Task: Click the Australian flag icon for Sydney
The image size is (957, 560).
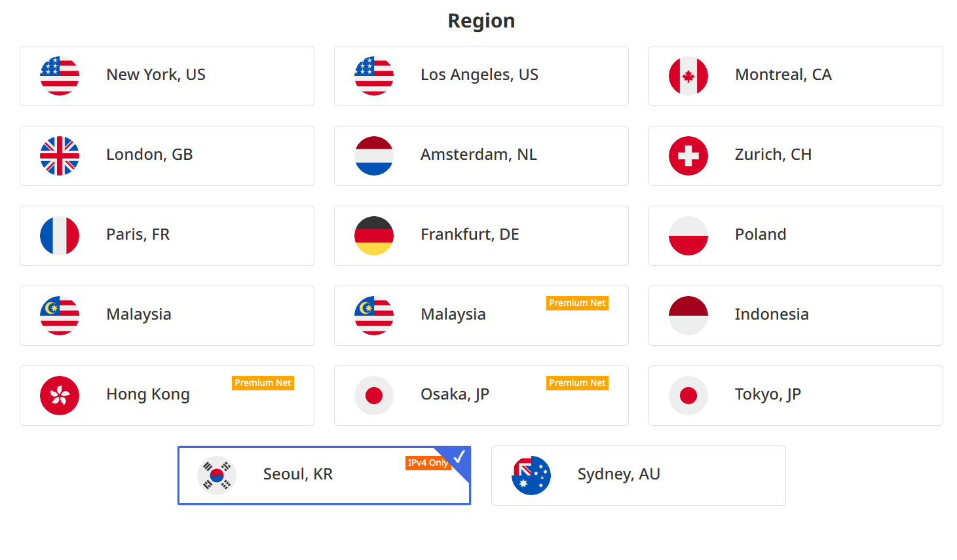Action: click(531, 476)
